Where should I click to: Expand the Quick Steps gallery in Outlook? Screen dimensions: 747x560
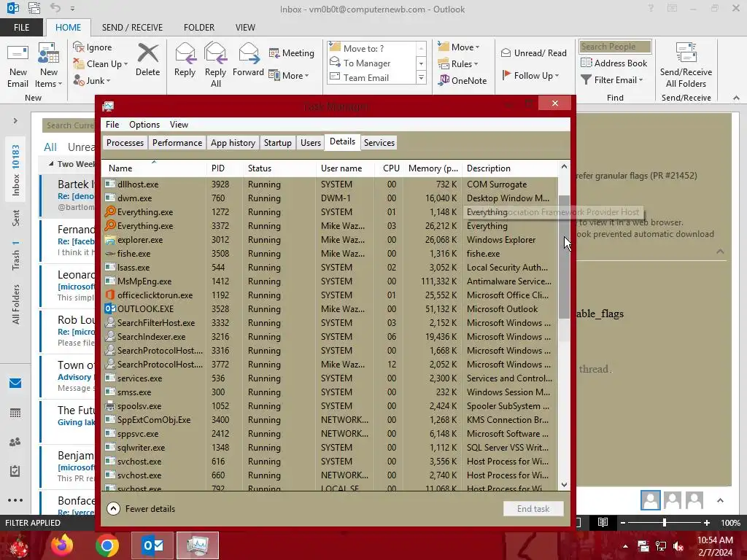pos(421,77)
